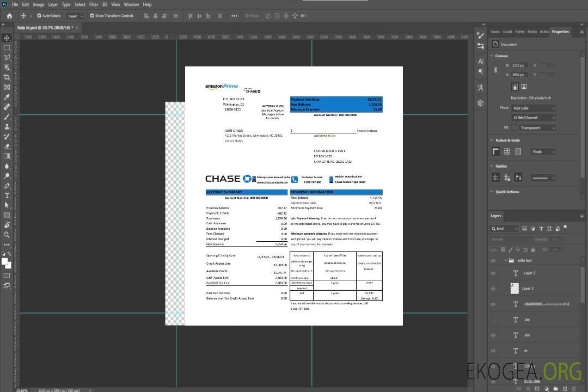The image size is (588, 392).
Task: Open the Auto-Select Layer dropdown
Action: [75, 16]
